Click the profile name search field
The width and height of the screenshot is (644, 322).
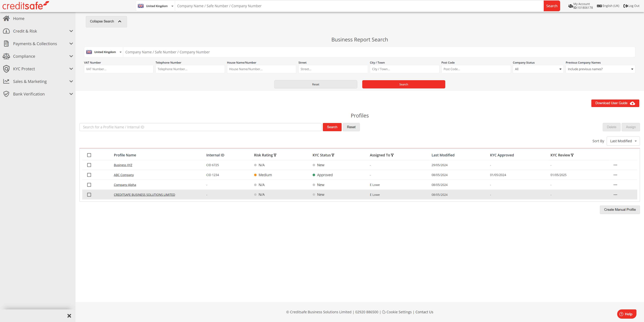pos(200,127)
